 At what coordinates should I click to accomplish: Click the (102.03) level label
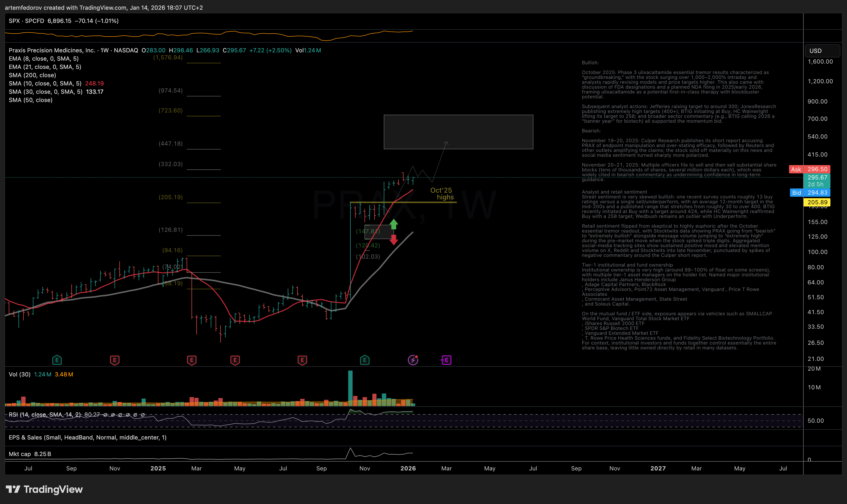pyautogui.click(x=368, y=256)
